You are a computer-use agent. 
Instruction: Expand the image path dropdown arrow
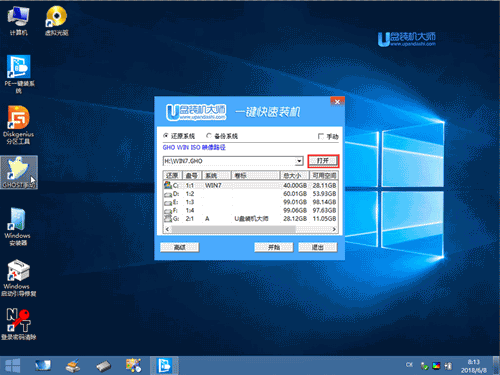pyautogui.click(x=299, y=161)
